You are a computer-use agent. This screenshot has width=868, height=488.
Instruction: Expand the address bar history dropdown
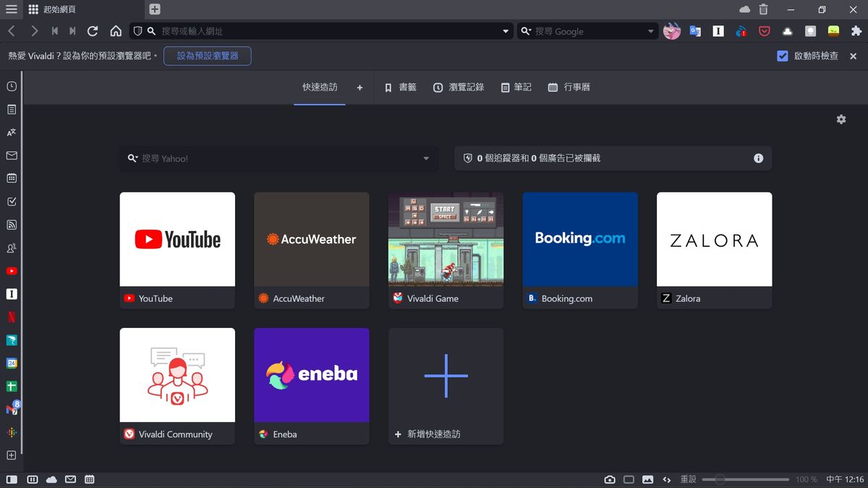506,32
